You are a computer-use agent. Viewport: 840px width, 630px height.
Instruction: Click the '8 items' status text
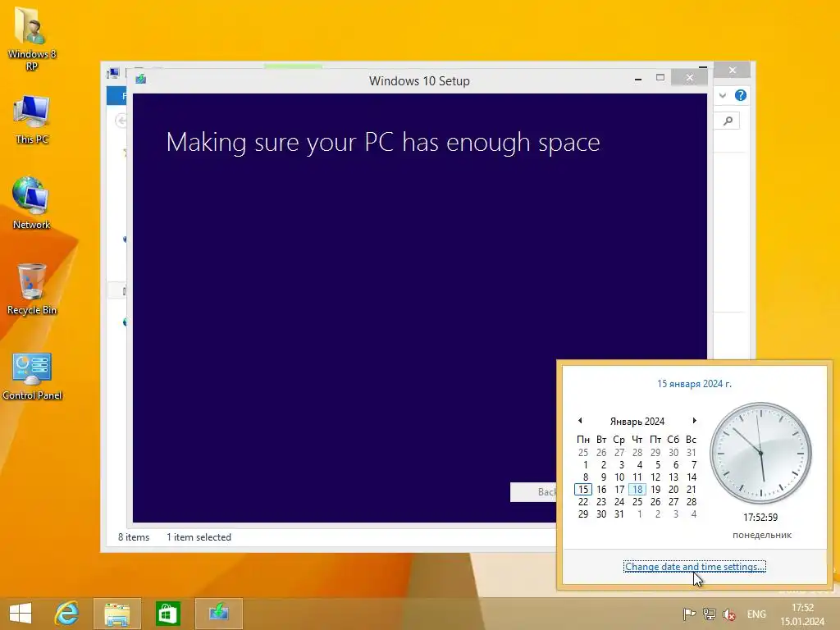[x=134, y=536]
